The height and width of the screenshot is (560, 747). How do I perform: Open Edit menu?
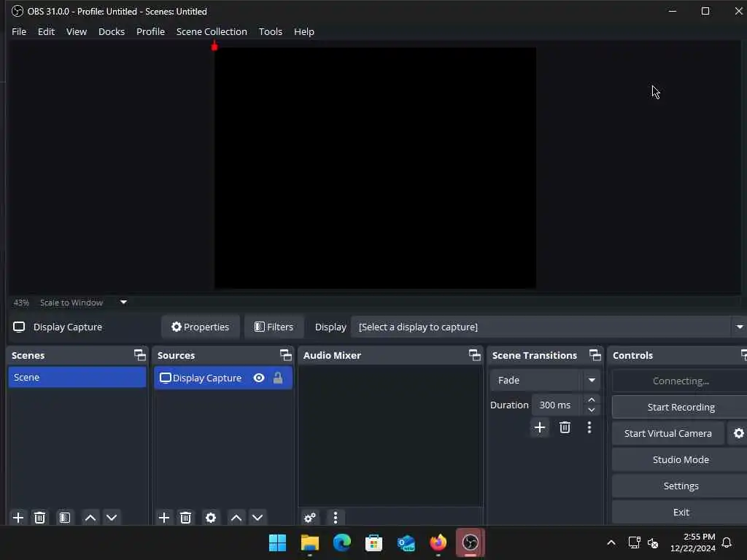[x=46, y=31]
